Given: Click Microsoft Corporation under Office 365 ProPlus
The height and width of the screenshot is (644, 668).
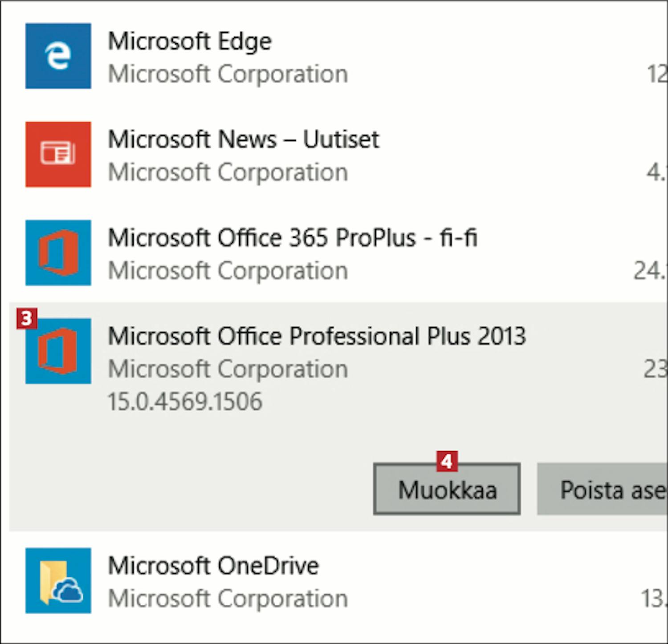Looking at the screenshot, I should tap(228, 271).
